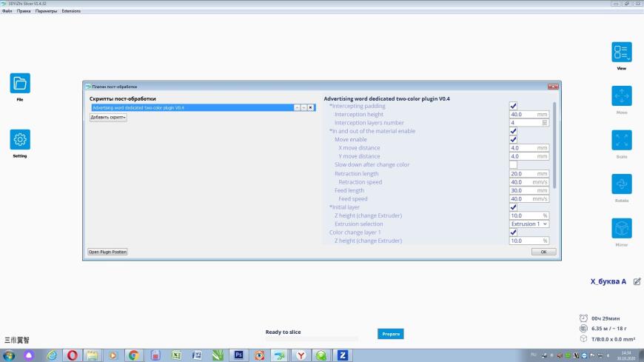The width and height of the screenshot is (644, 362).
Task: Open the Extensions menu
Action: click(x=71, y=11)
